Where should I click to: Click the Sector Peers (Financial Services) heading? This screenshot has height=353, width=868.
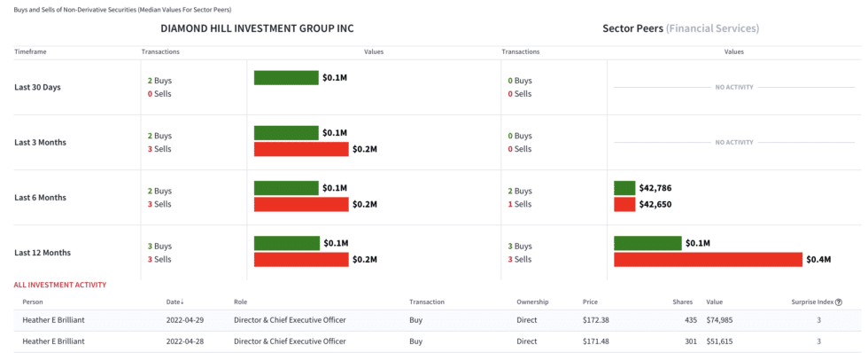tap(681, 28)
